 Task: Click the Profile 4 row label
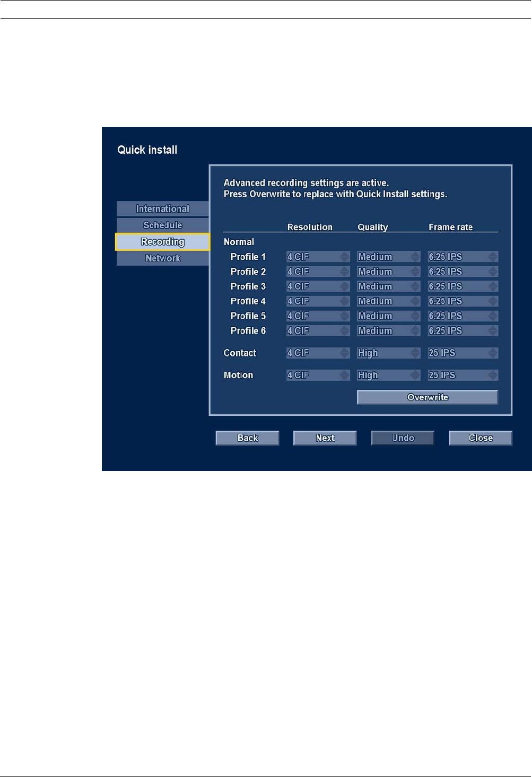pyautogui.click(x=248, y=301)
